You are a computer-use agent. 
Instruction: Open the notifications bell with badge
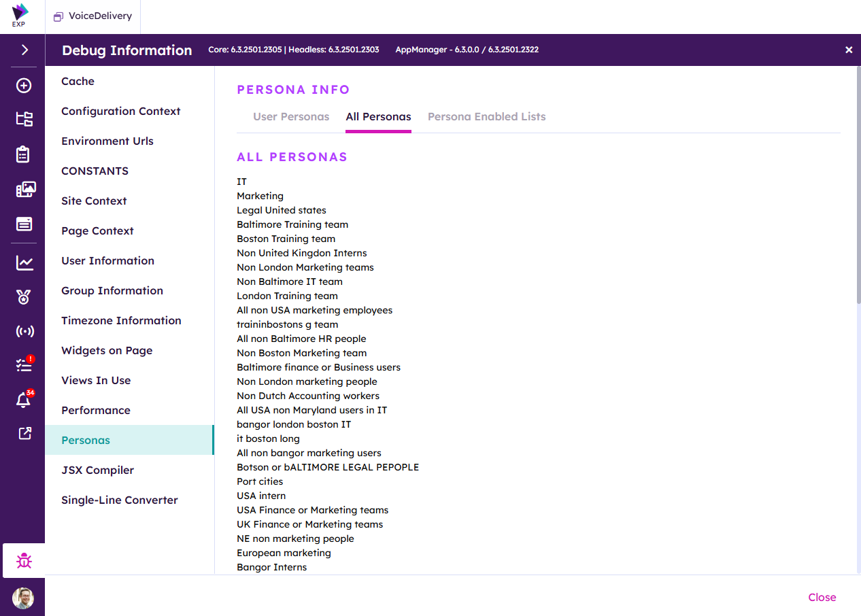click(24, 400)
